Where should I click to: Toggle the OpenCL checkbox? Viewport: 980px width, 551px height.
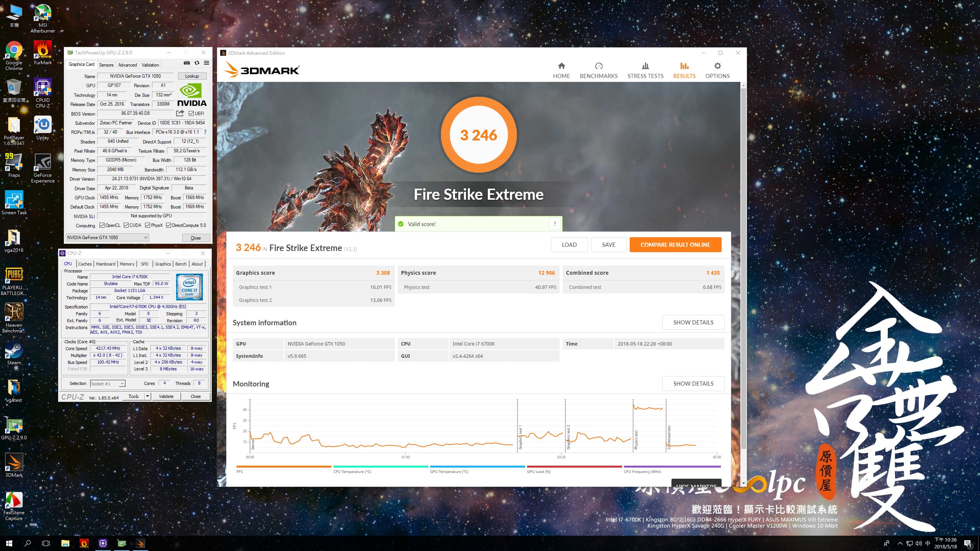coord(102,225)
